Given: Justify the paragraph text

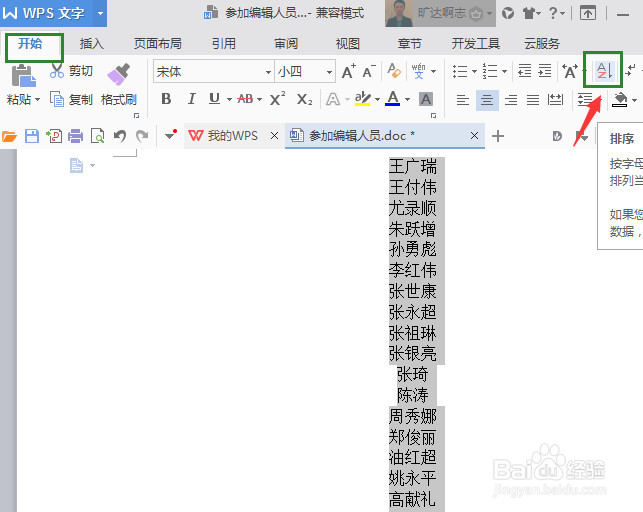Looking at the screenshot, I should [x=533, y=100].
